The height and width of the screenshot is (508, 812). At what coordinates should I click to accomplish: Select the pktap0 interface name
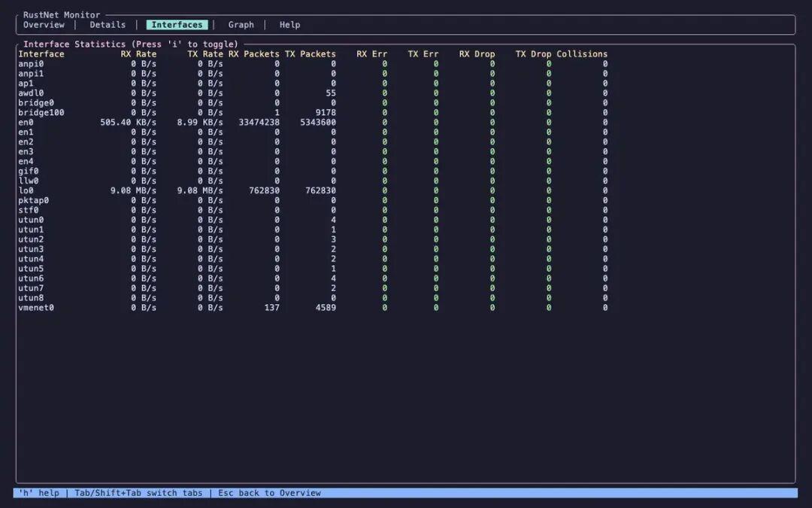click(x=34, y=201)
